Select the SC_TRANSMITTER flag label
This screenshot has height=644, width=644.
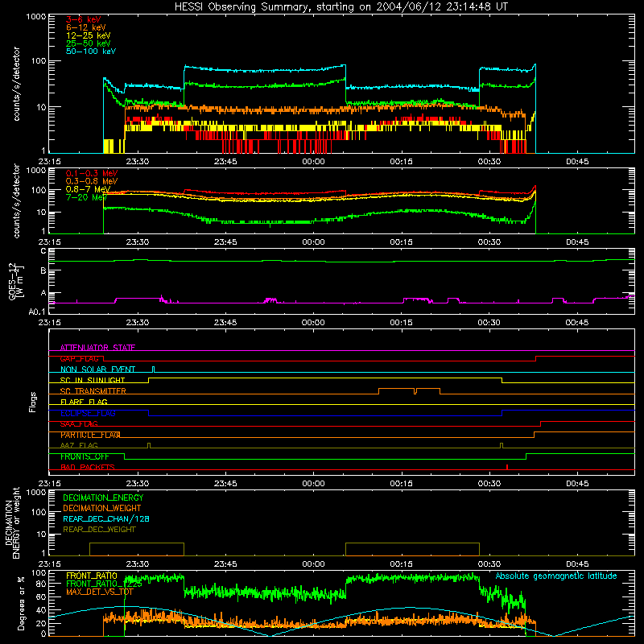point(93,390)
